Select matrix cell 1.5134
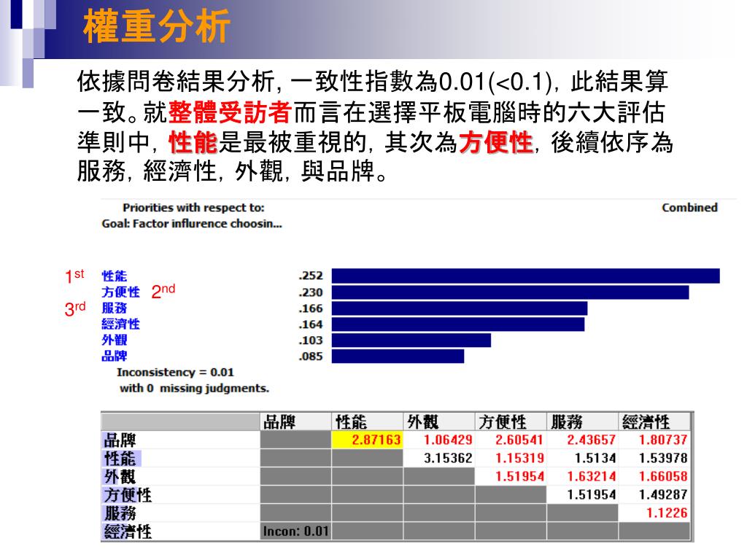The width and height of the screenshot is (747, 560). (x=582, y=458)
